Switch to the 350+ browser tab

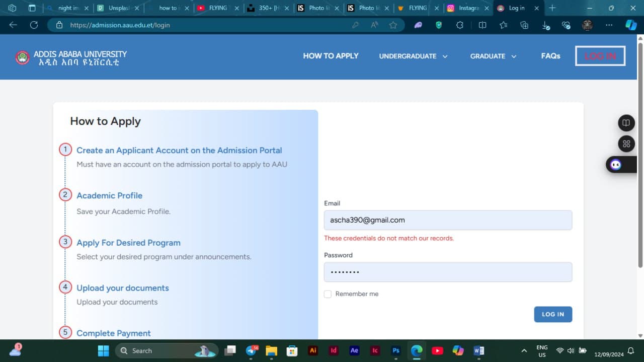tap(269, 8)
